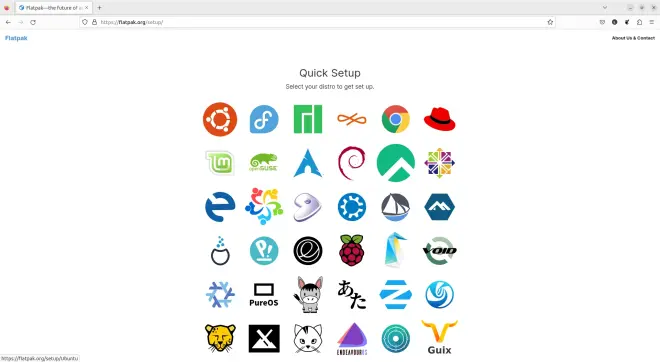This screenshot has height=362, width=660.
Task: Pick the Kubuntu blue gear logo
Action: 352,207
